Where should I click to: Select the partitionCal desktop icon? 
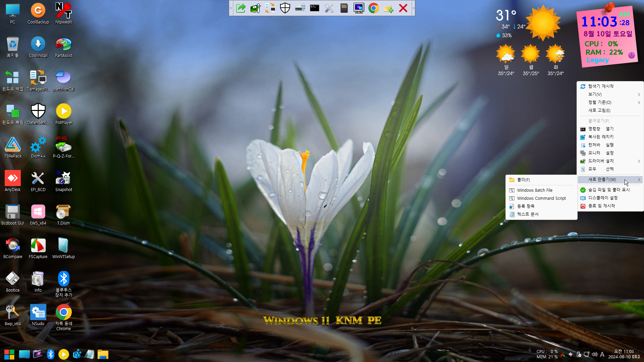click(63, 81)
